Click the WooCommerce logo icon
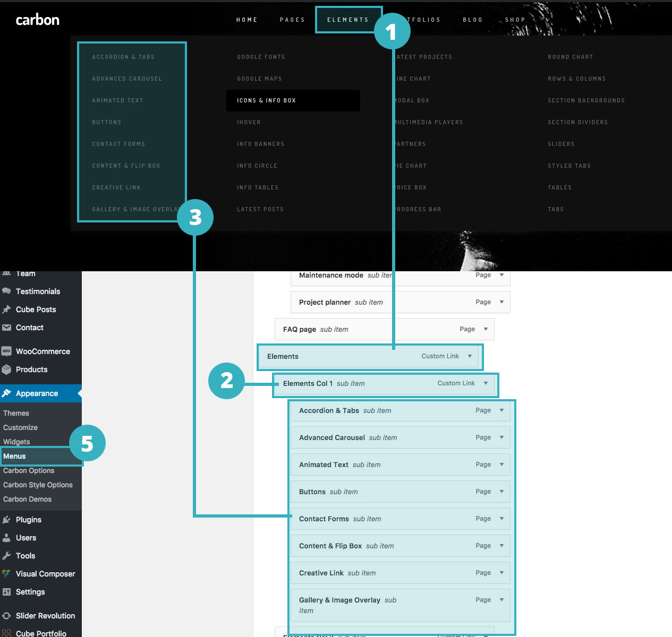The height and width of the screenshot is (637, 672). [x=6, y=351]
